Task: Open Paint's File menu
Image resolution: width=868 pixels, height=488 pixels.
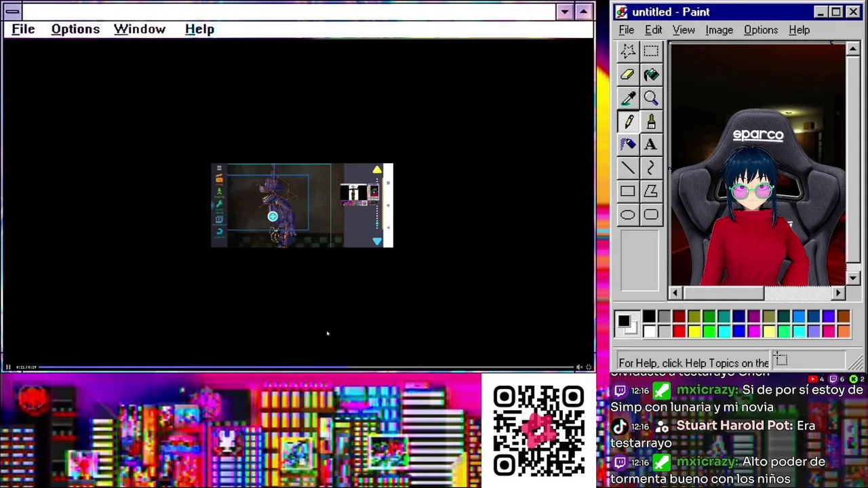Action: point(627,30)
